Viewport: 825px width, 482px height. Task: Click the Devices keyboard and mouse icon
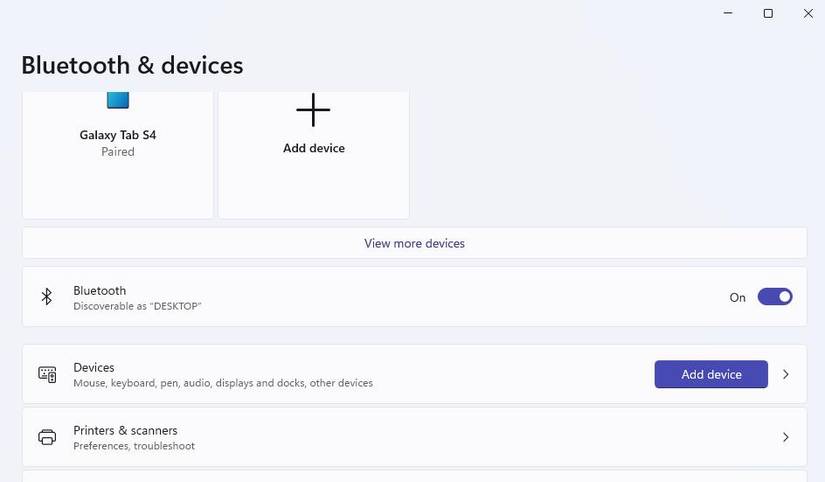point(47,374)
